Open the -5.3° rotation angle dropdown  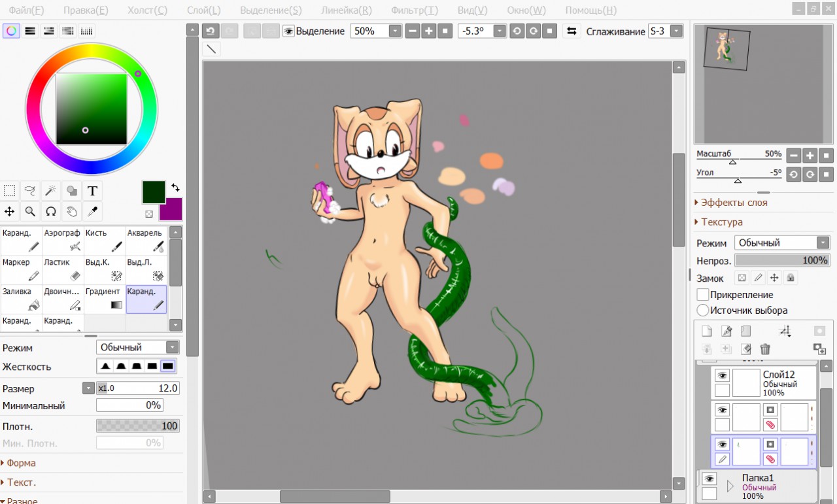(500, 31)
